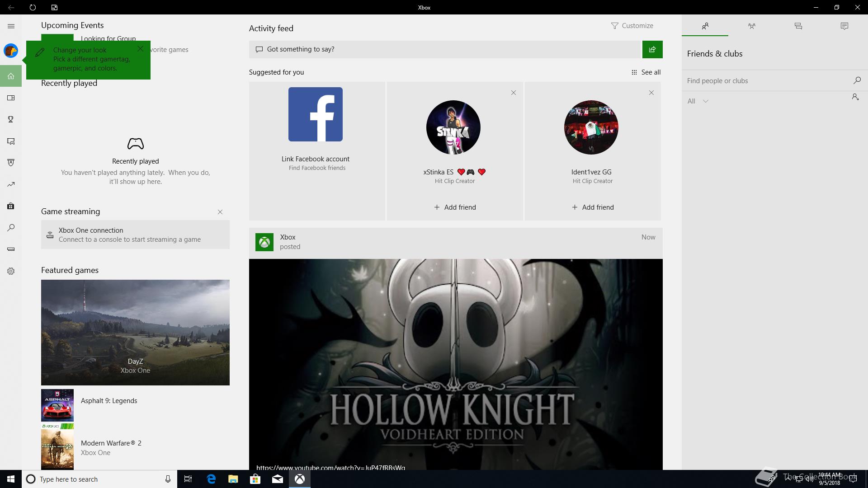This screenshot has height=488, width=868.
Task: Click taskbar search box
Action: point(99,479)
